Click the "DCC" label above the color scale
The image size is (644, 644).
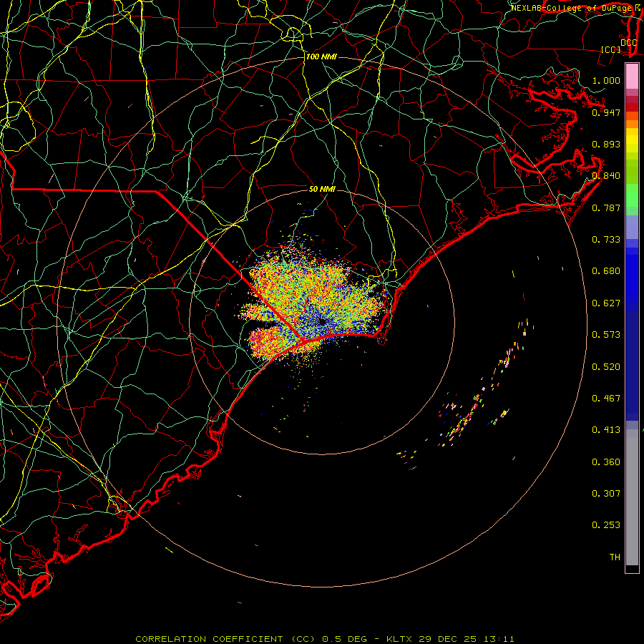click(629, 42)
